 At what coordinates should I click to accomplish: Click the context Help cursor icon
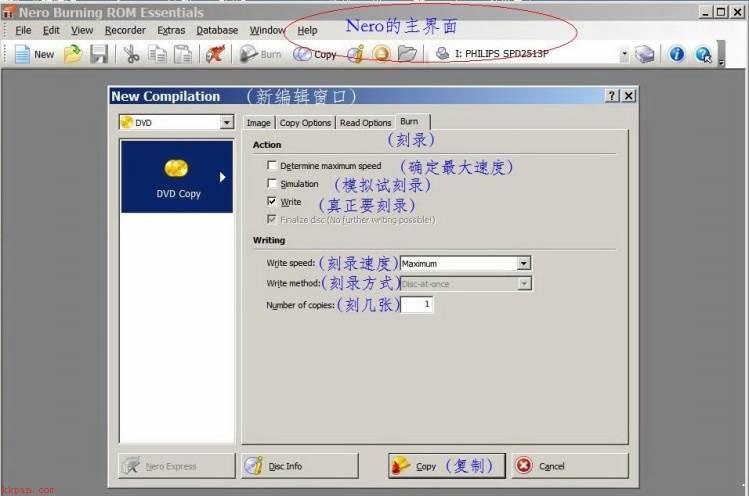pos(703,54)
